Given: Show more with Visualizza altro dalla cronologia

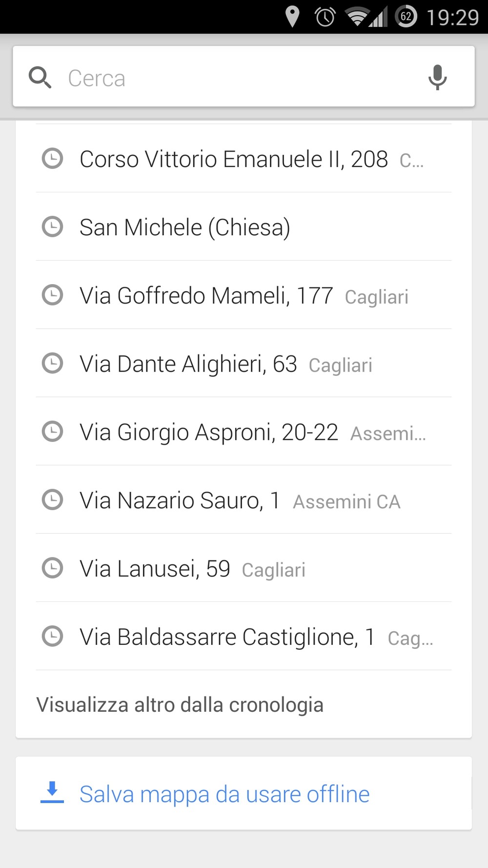Looking at the screenshot, I should [x=180, y=705].
